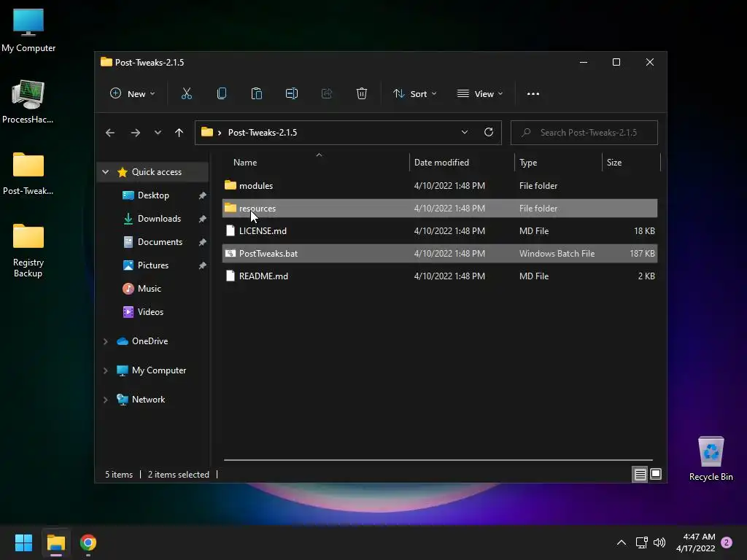Select the modules folder
Screen dimensions: 747x560
coord(440,186)
